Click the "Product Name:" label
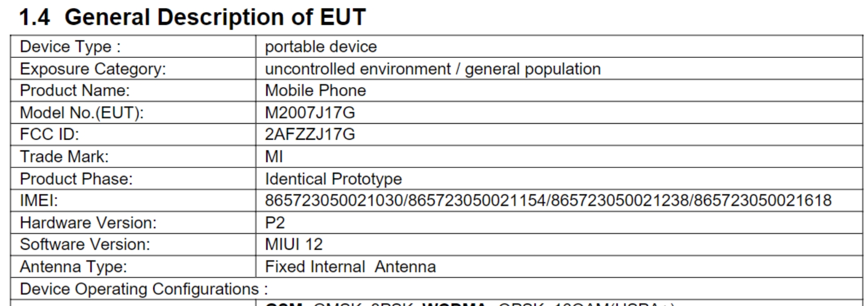Screen dimensions: 868x306 point(75,90)
